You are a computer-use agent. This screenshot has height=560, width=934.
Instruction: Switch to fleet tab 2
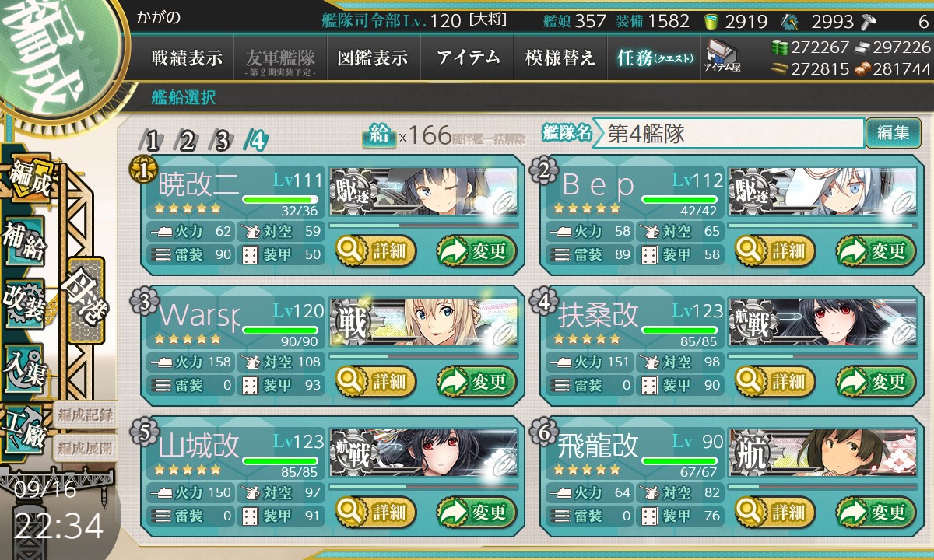click(x=187, y=141)
